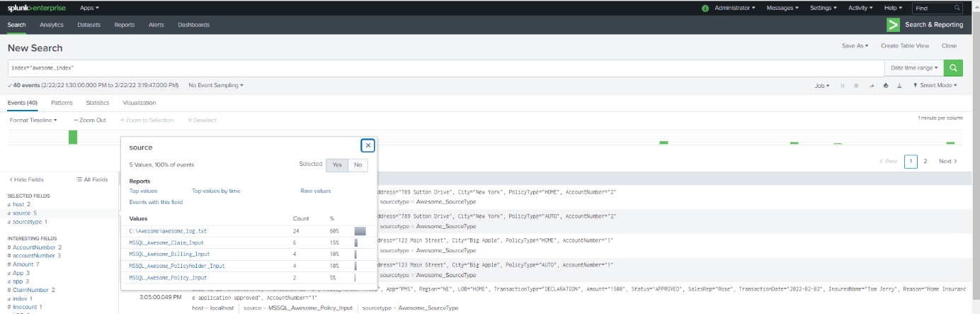This screenshot has height=314, width=980.
Task: Set Selected to Yes for source
Action: [336, 164]
